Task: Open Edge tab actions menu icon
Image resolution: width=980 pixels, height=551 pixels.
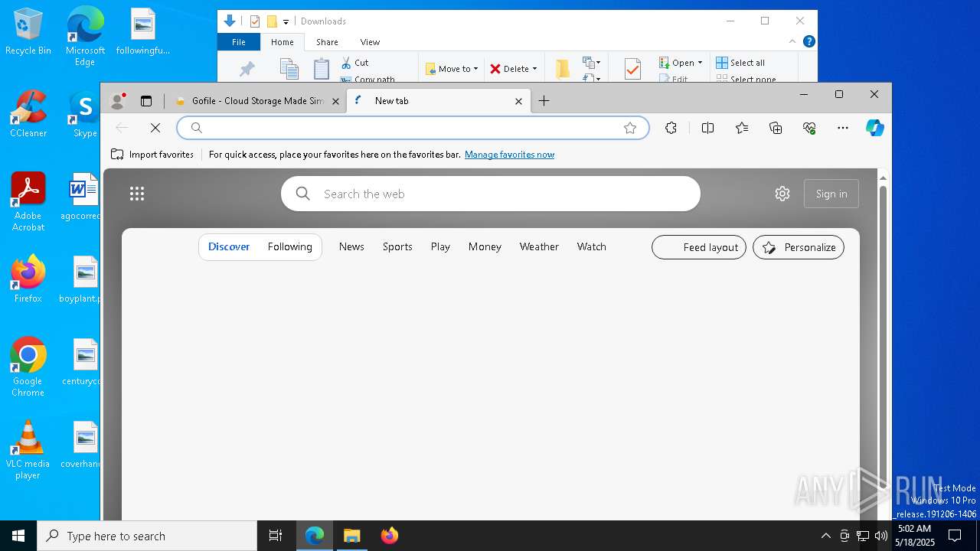Action: click(146, 100)
